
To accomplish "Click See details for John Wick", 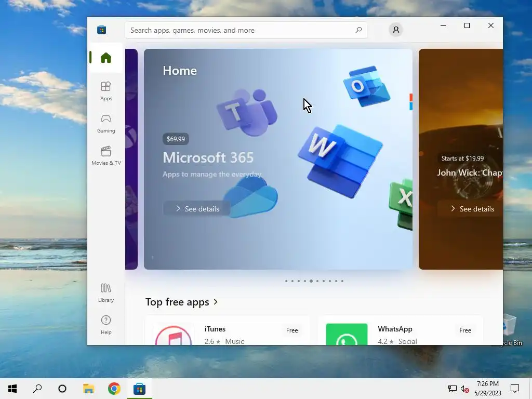I will (x=471, y=209).
